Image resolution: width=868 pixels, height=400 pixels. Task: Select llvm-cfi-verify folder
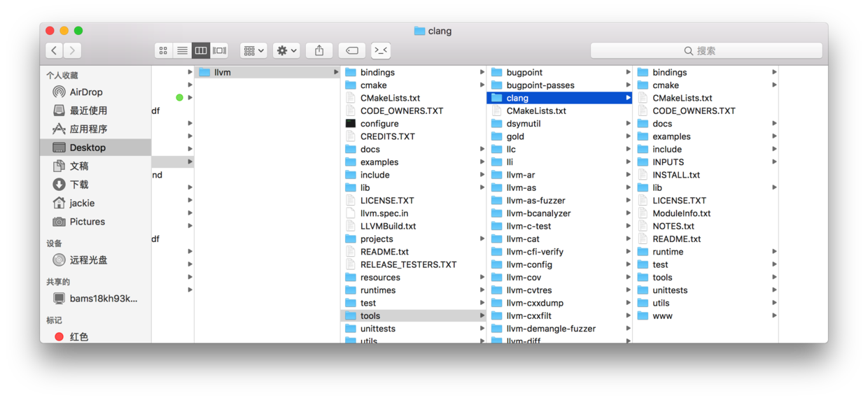(559, 252)
